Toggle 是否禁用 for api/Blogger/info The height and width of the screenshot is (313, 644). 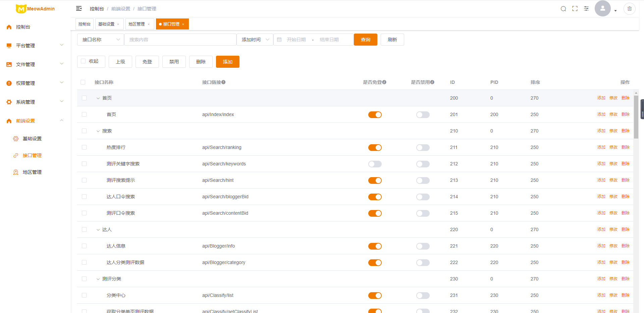tap(423, 246)
